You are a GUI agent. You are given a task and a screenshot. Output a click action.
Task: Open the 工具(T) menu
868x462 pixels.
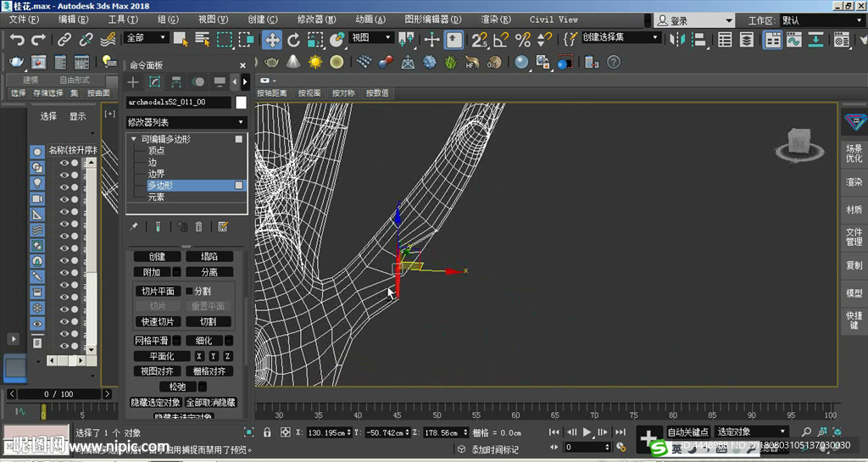pos(123,19)
